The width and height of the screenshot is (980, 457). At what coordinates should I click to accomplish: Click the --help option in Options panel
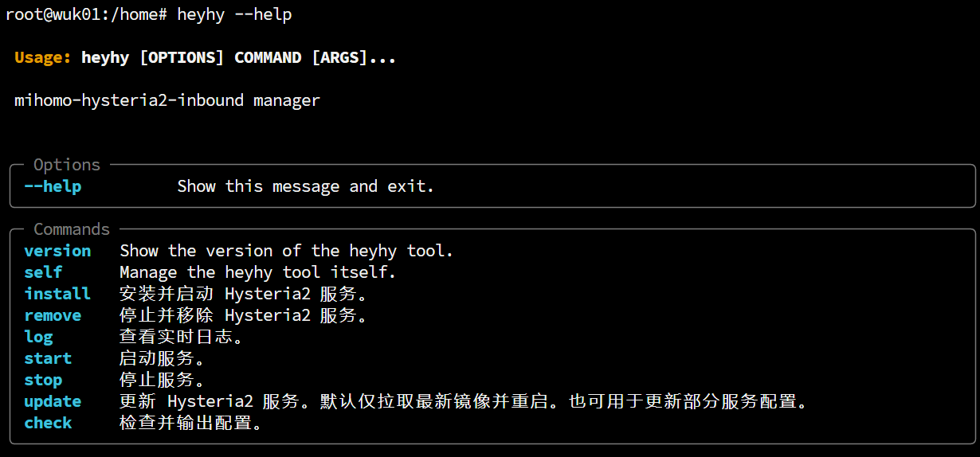point(53,186)
